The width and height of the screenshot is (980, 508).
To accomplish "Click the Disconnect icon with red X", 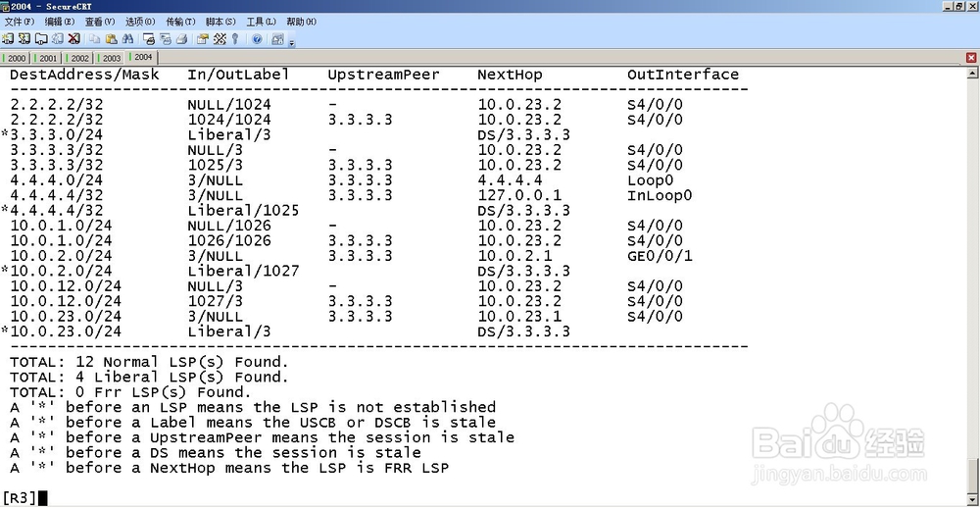I will 74,39.
